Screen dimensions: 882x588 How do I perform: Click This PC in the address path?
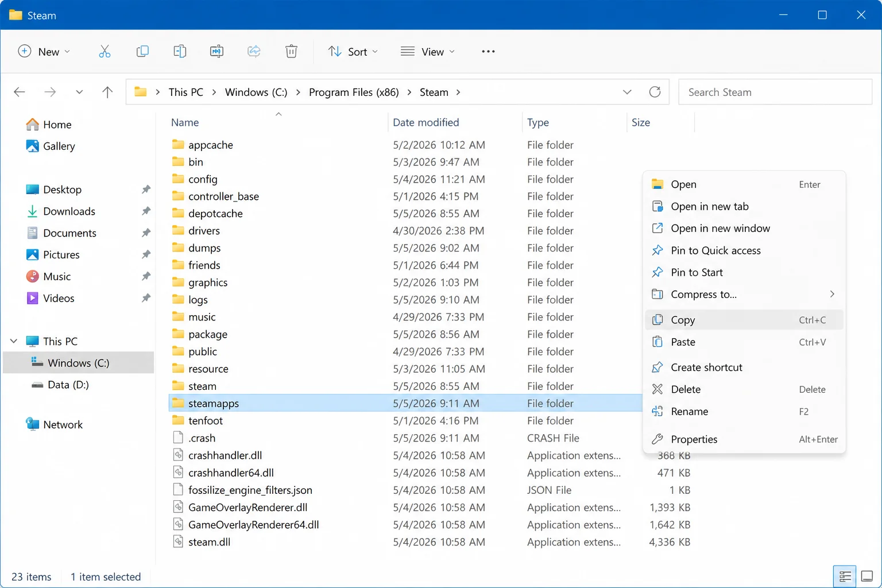coord(186,92)
